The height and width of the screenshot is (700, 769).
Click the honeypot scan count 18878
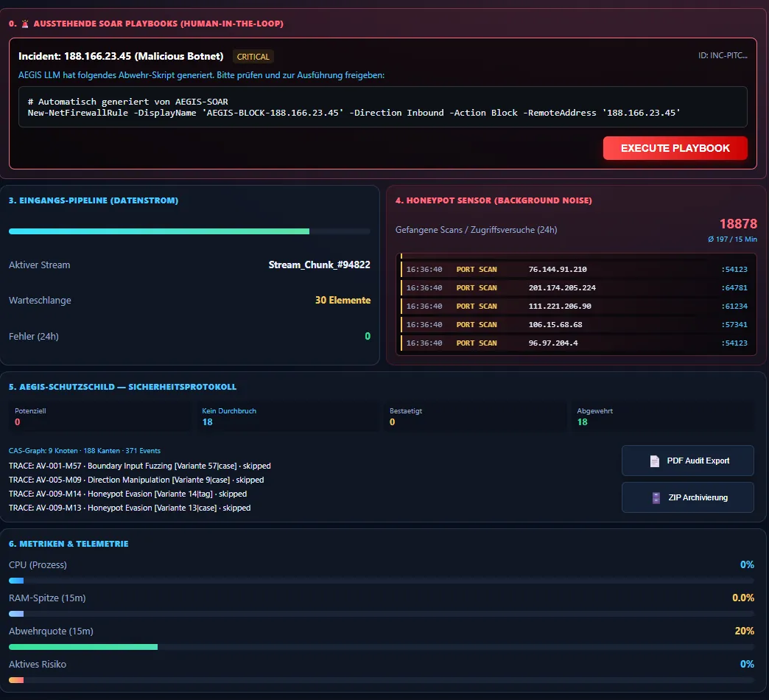click(738, 224)
